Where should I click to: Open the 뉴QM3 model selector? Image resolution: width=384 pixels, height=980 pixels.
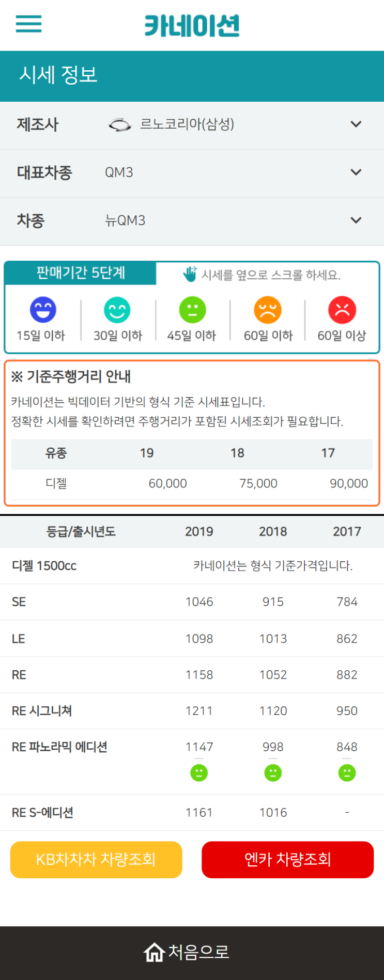(192, 221)
